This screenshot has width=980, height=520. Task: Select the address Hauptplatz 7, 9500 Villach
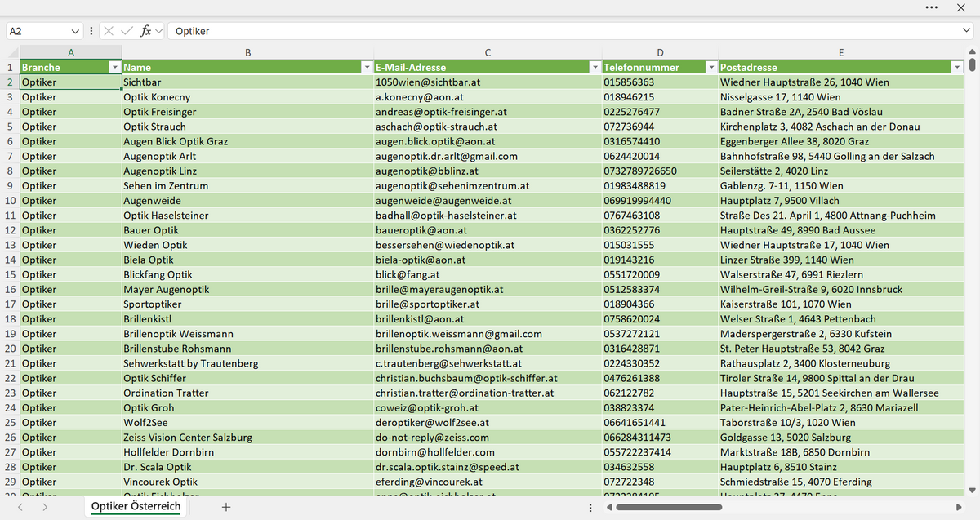[841, 201]
